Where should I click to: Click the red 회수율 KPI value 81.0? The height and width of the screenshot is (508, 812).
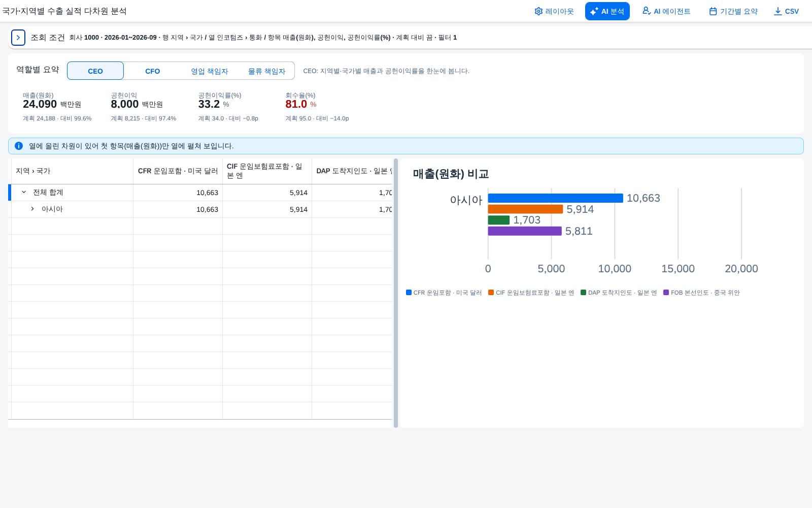(x=296, y=104)
